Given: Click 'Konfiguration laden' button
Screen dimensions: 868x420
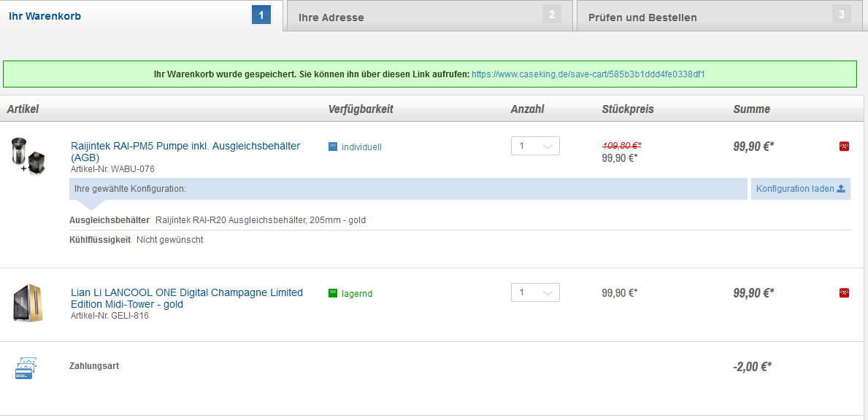Looking at the screenshot, I should (800, 189).
